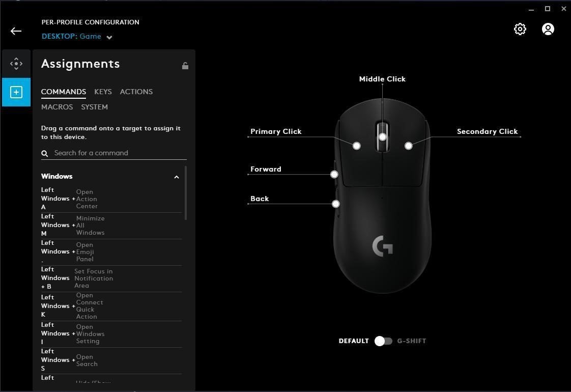Select the Middle Click scroll wheel node
Screen dimensions: 571x392
pos(382,137)
